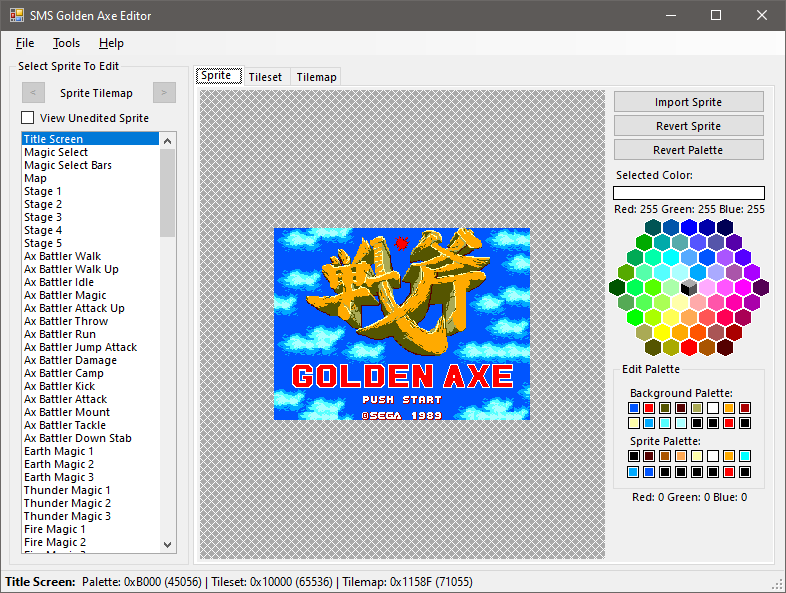Select Stage 4 in sprite list
Screen dimensions: 786x593
pyautogui.click(x=91, y=230)
